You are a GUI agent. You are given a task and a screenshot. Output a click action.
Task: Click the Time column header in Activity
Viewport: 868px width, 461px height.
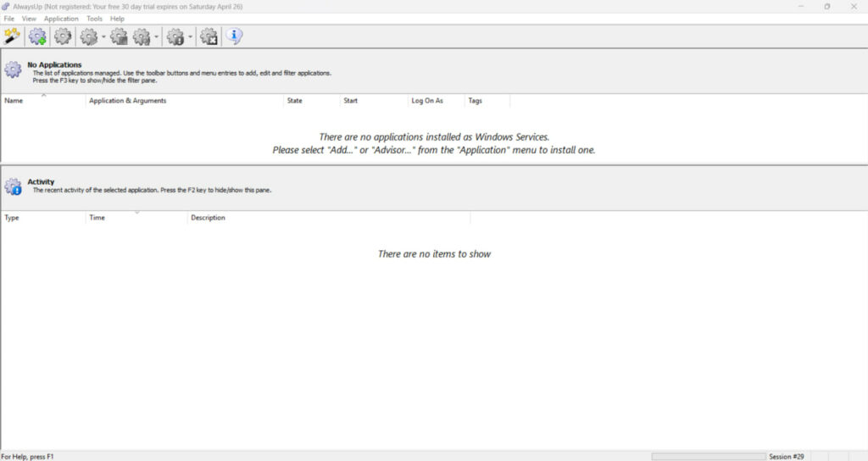point(136,218)
